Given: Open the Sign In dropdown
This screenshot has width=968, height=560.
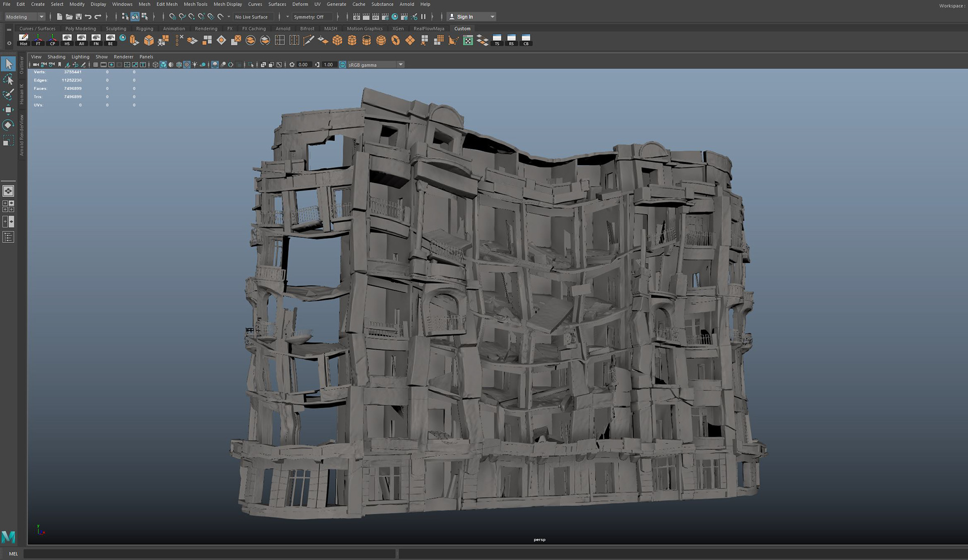Looking at the screenshot, I should (472, 17).
